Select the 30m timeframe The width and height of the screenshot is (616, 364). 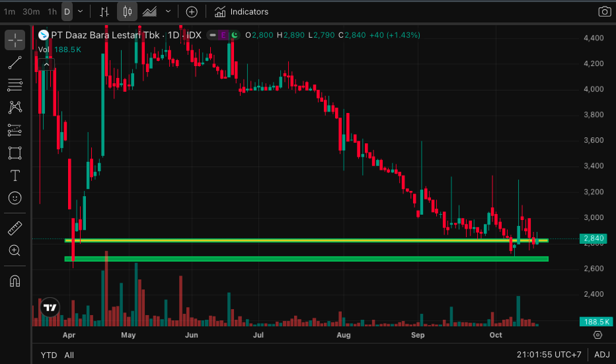31,12
